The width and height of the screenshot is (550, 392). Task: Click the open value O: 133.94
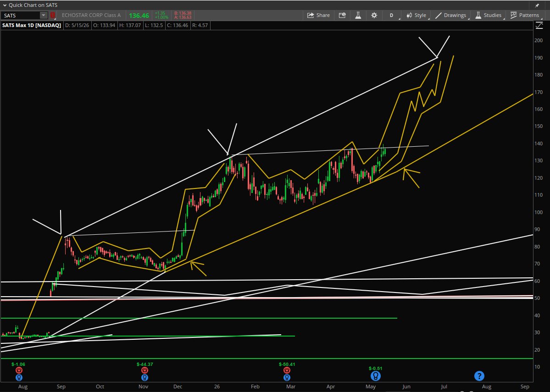104,25
